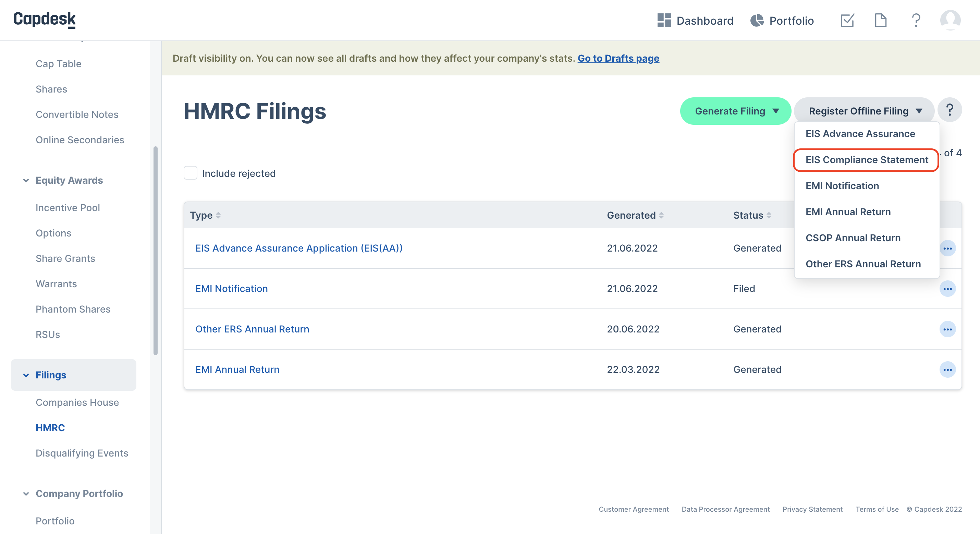Image resolution: width=980 pixels, height=534 pixels.
Task: Open Phantom Shares in sidebar
Action: click(x=73, y=309)
